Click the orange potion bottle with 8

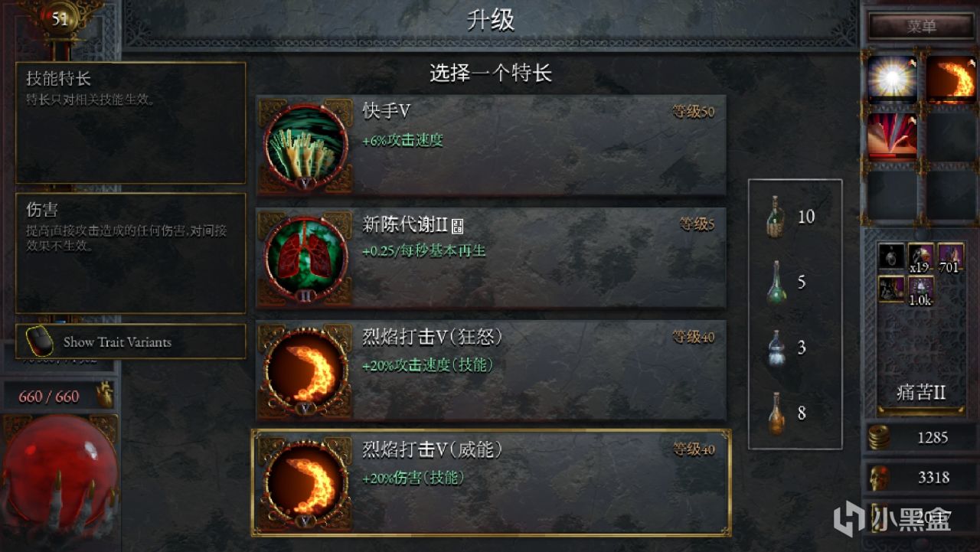coord(776,413)
